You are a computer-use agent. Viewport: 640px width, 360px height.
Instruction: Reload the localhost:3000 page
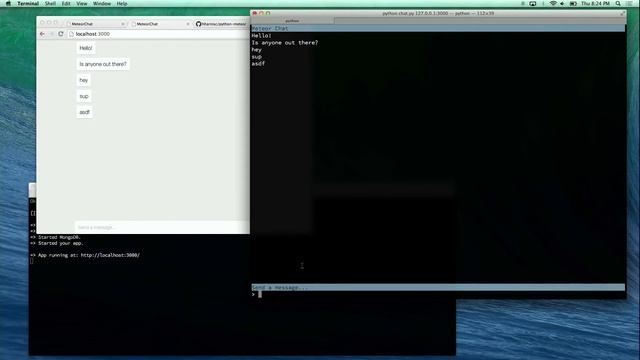61,34
